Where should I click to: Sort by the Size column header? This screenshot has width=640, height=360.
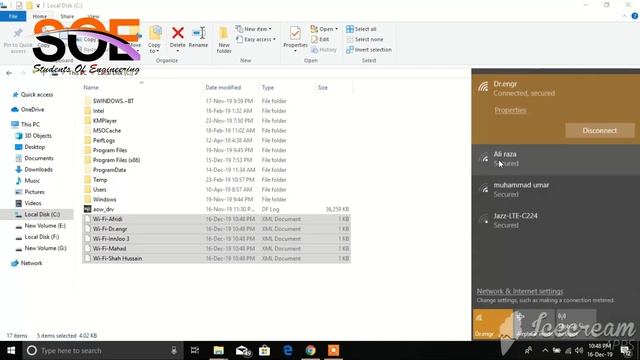322,87
